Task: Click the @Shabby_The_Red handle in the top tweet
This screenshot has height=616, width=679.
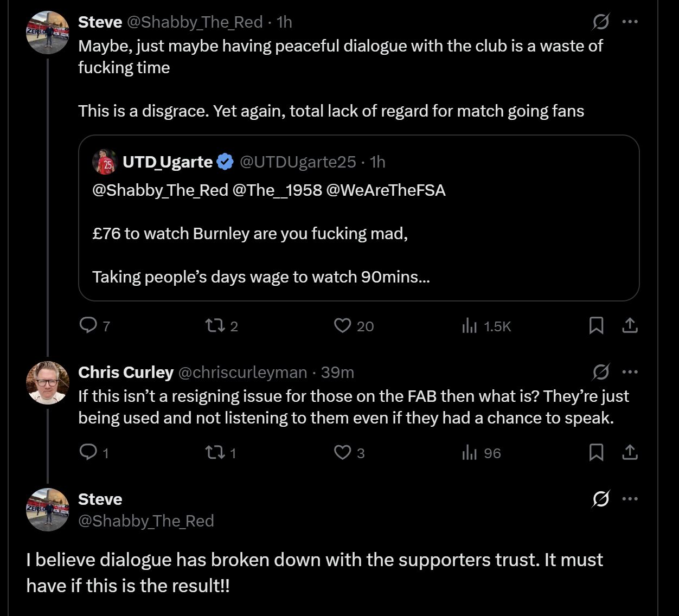Action: pos(196,22)
